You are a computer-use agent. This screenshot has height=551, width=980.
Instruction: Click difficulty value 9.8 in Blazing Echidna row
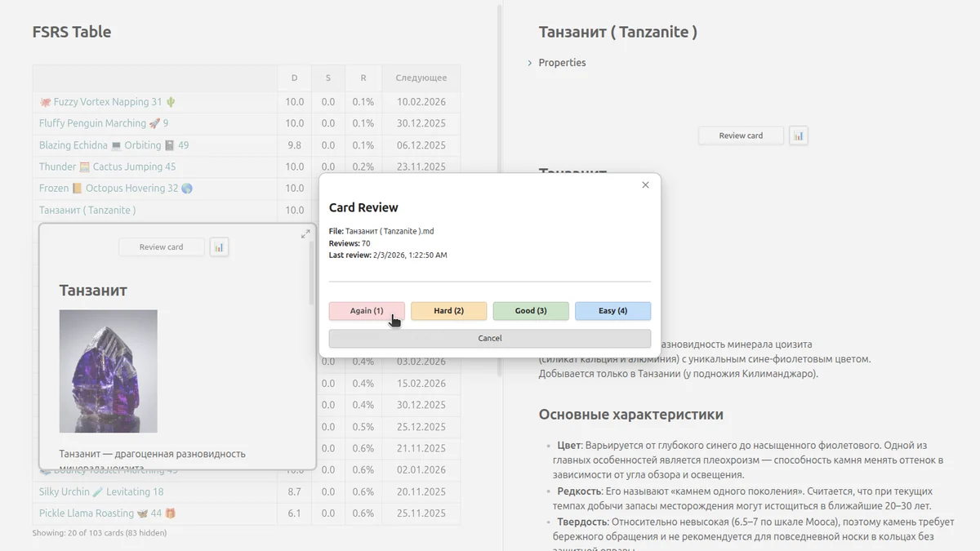coord(294,145)
